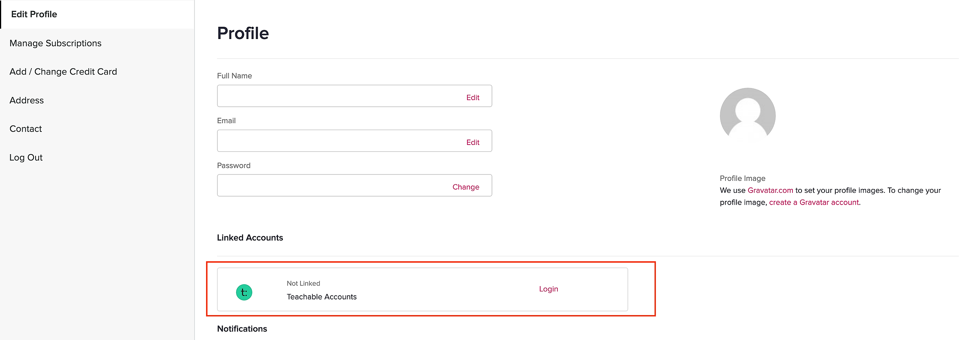This screenshot has height=340, width=980.
Task: Click create a Gravatar account link
Action: [814, 202]
